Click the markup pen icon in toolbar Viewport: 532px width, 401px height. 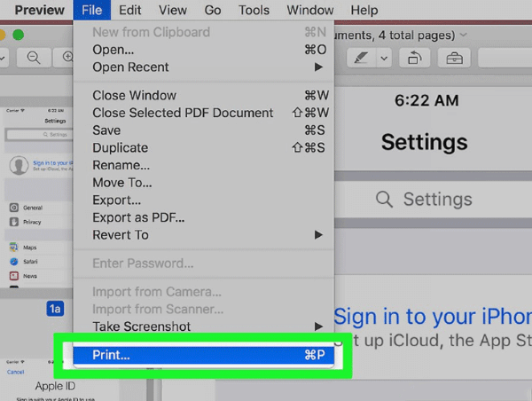pos(361,58)
